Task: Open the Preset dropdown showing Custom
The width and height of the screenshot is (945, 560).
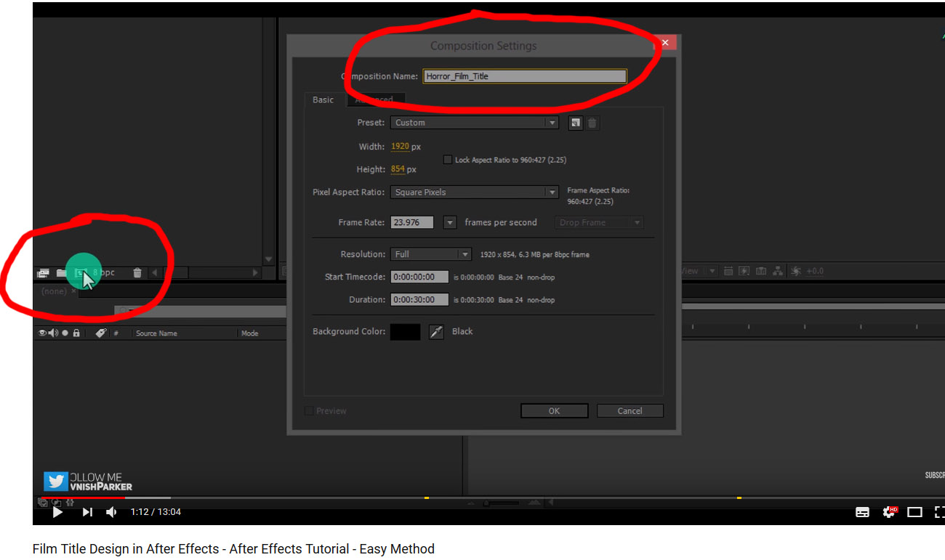Action: [x=474, y=123]
